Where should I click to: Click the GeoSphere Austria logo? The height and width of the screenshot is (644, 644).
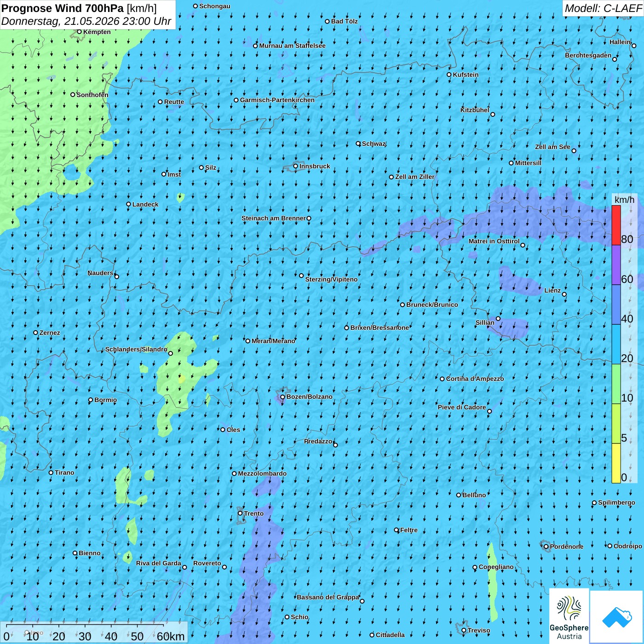(x=569, y=615)
